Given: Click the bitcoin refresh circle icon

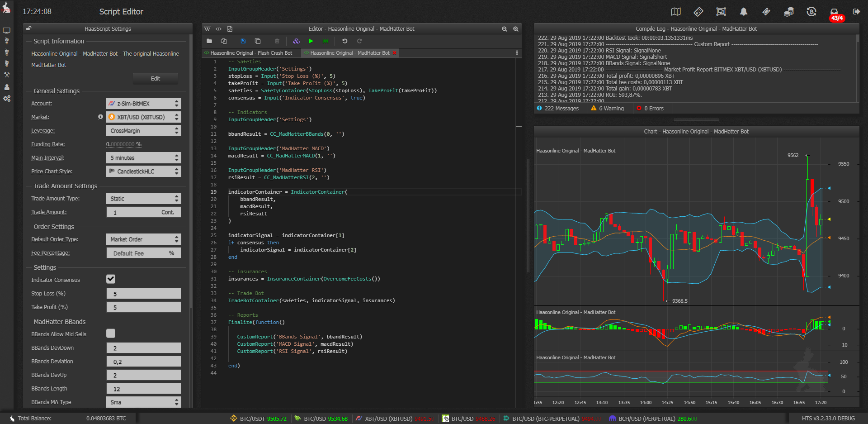Looking at the screenshot, I should tap(811, 12).
